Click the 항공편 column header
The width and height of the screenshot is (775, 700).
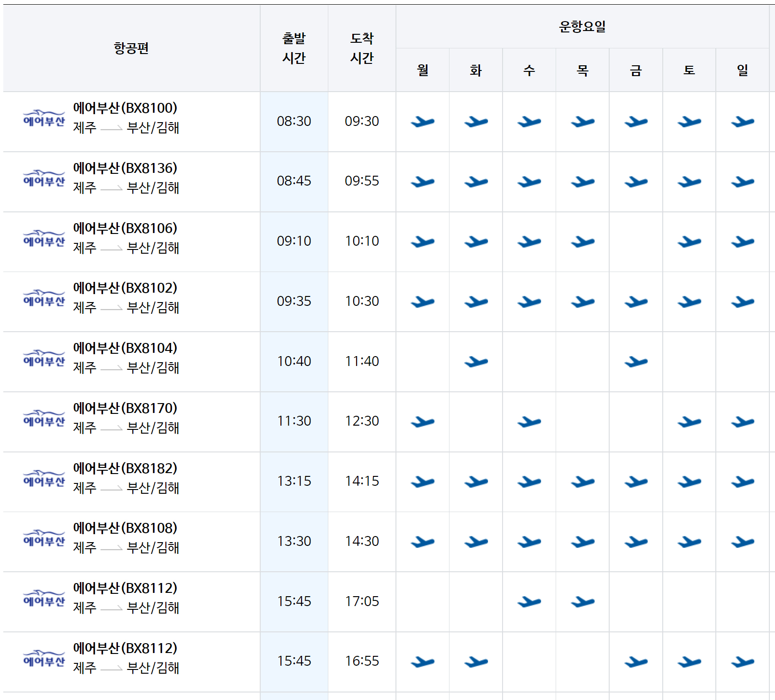pos(132,48)
